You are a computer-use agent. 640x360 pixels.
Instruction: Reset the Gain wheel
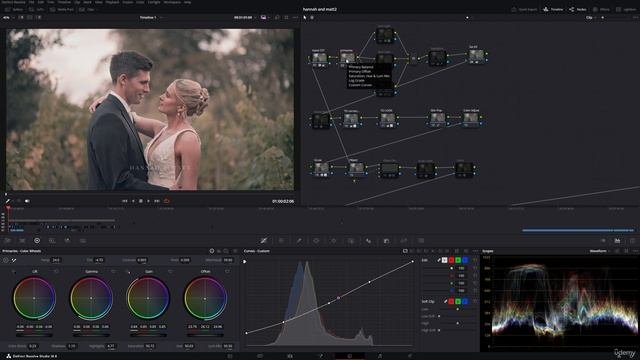pyautogui.click(x=171, y=271)
